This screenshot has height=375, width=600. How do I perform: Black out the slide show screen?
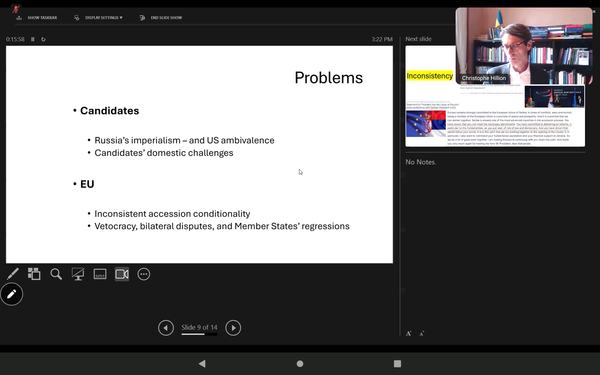click(x=78, y=274)
